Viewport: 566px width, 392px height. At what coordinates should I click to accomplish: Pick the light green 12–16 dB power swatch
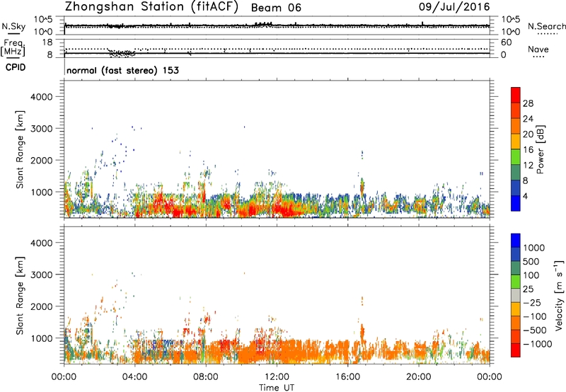pyautogui.click(x=516, y=157)
